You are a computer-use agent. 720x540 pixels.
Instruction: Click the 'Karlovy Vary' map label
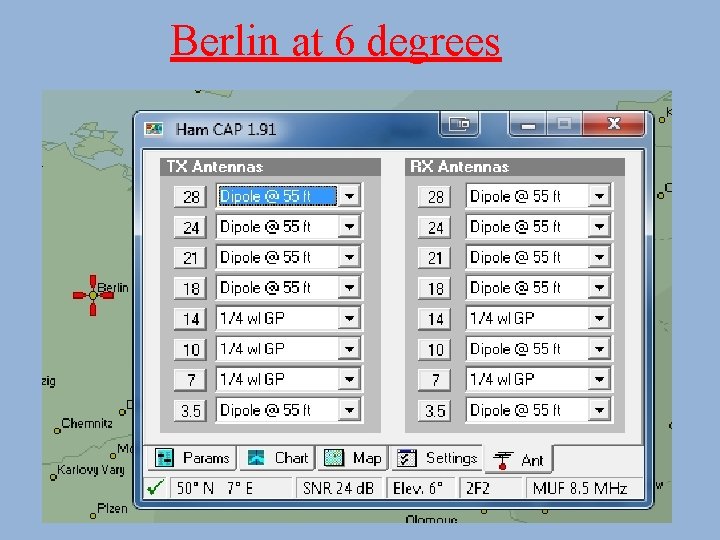[x=91, y=470]
